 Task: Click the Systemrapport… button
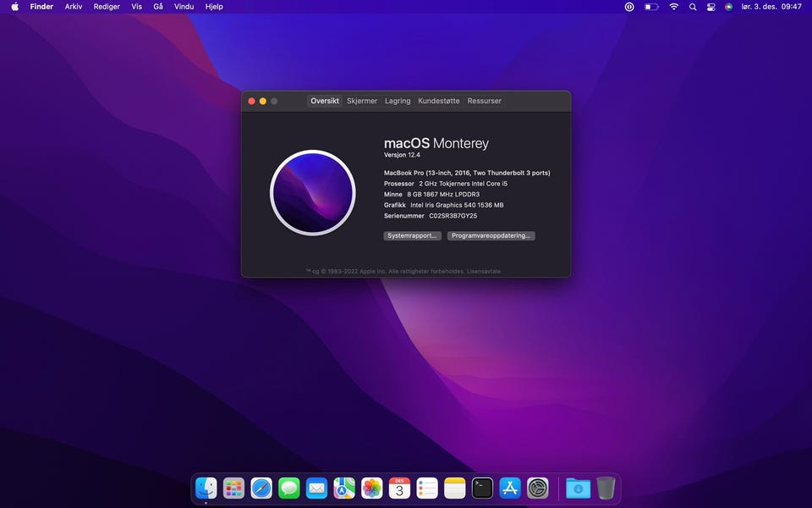(413, 236)
